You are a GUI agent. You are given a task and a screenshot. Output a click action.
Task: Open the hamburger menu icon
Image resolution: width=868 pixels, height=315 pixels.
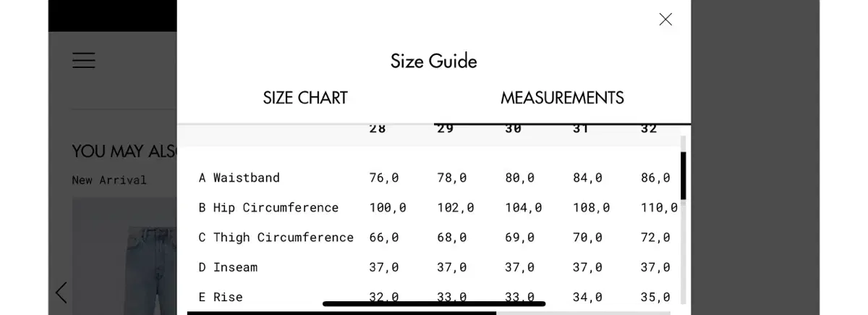click(84, 60)
